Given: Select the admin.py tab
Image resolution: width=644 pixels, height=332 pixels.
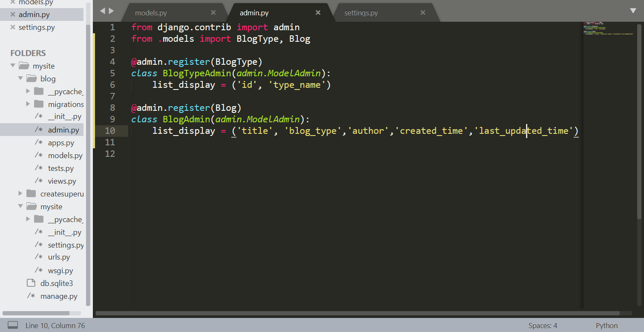Looking at the screenshot, I should point(254,13).
